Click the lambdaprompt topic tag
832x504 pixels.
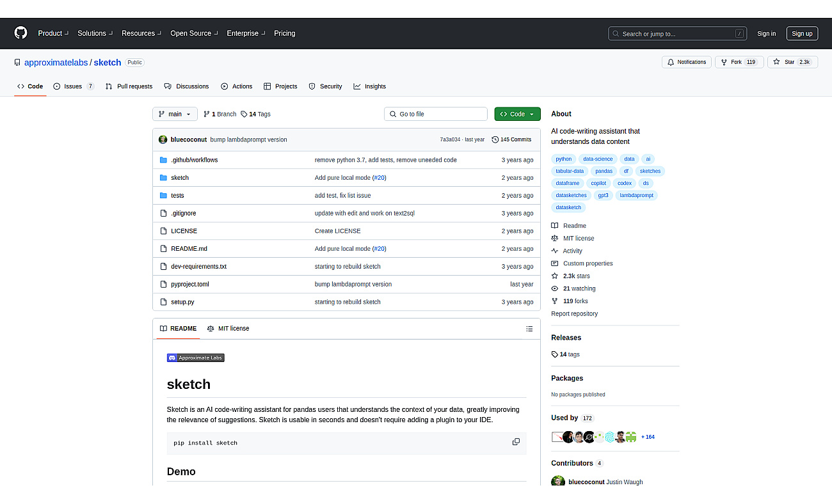637,195
